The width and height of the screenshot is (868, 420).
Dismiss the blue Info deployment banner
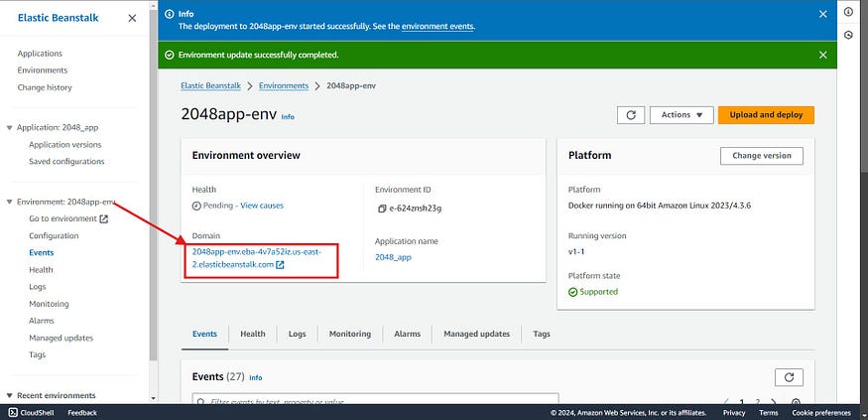click(822, 15)
